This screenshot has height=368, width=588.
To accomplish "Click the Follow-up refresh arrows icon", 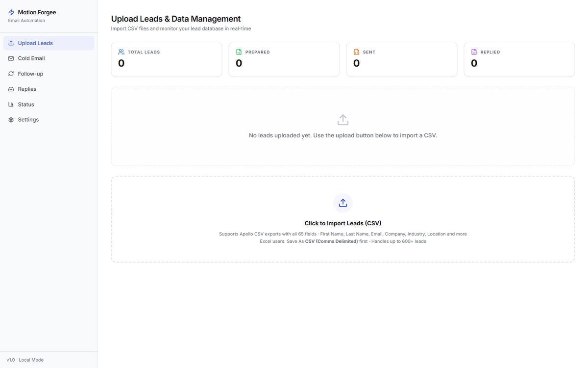I will [11, 74].
